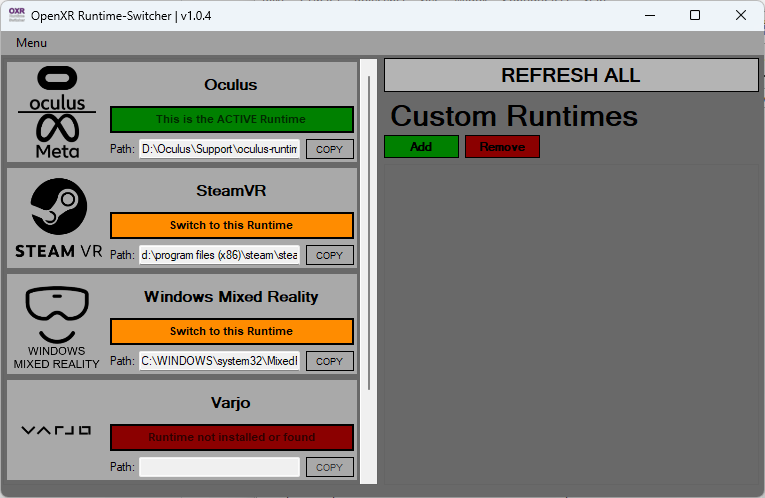Click the Varjo logo
Image resolution: width=765 pixels, height=498 pixels.
click(56, 430)
